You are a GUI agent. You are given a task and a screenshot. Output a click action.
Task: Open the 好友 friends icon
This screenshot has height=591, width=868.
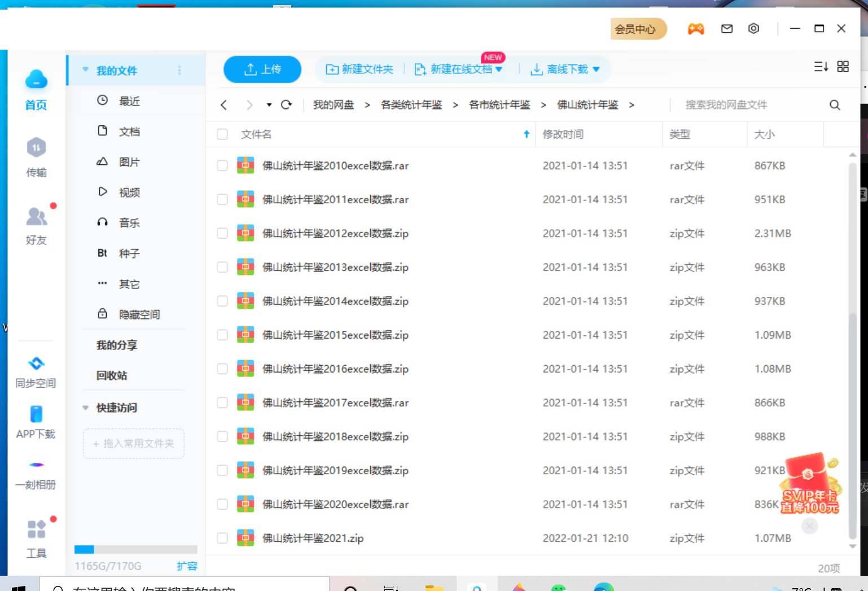tap(37, 216)
